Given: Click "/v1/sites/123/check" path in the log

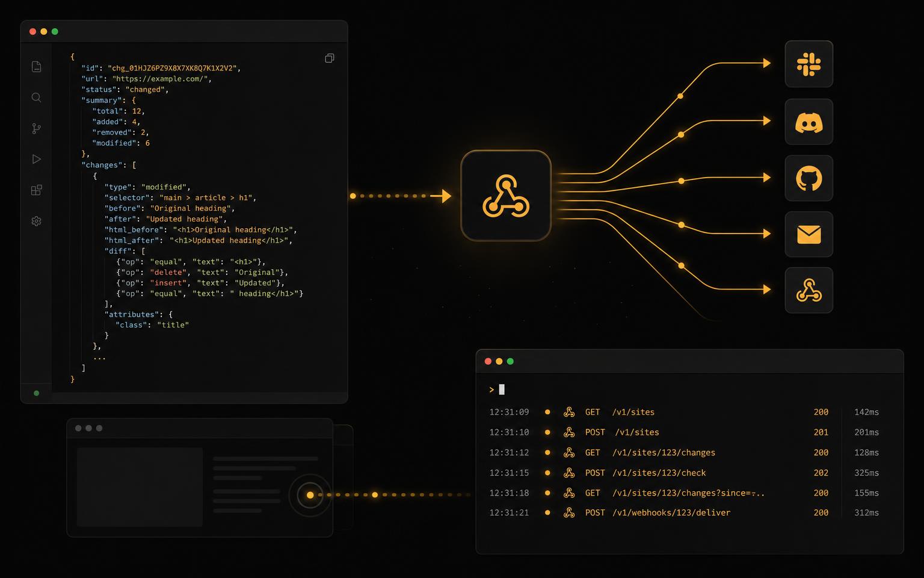Looking at the screenshot, I should (x=659, y=473).
